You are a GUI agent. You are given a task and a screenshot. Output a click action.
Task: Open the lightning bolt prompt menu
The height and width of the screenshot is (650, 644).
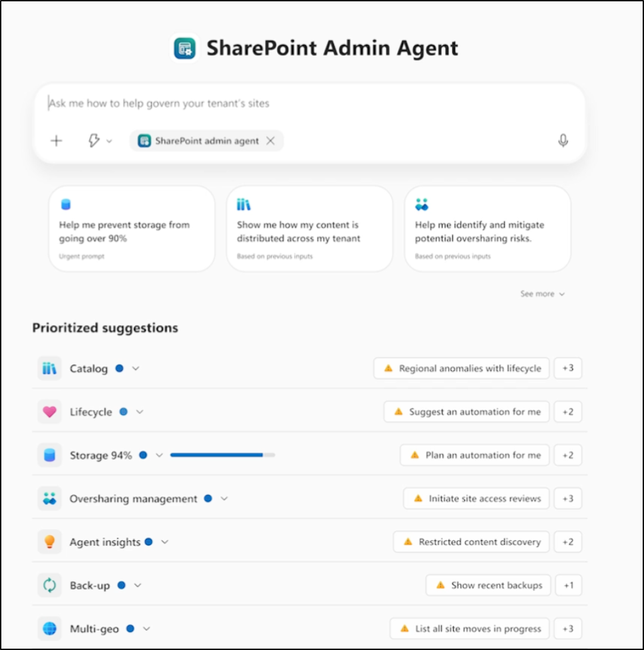[x=100, y=140]
